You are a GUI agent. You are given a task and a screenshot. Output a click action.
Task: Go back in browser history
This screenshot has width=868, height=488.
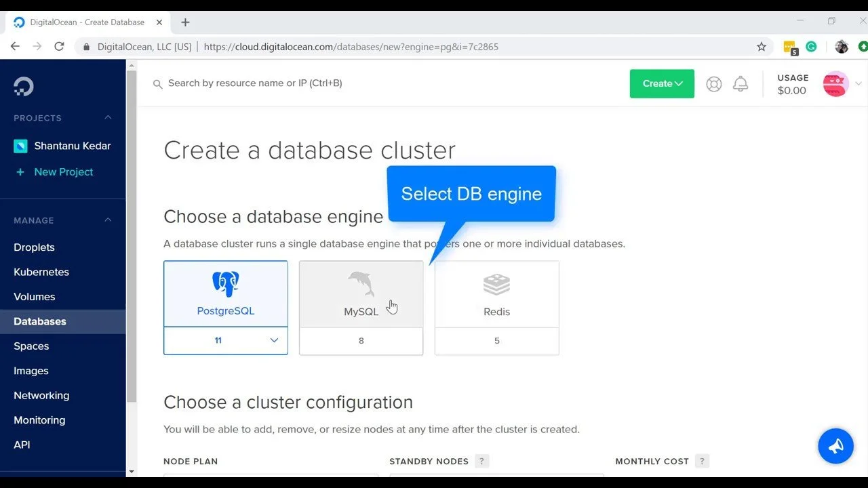point(15,47)
